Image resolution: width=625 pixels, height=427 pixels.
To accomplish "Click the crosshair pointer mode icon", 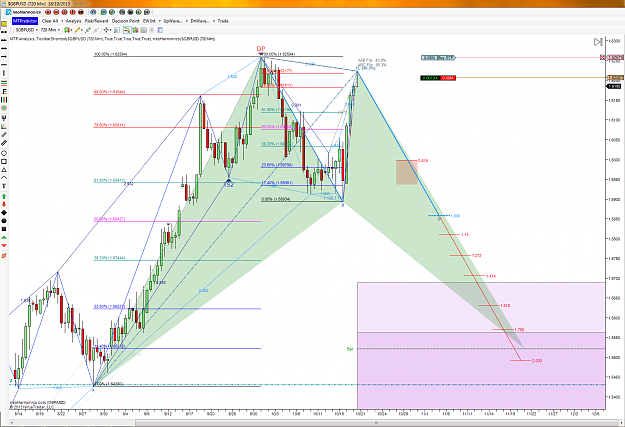I will (x=106, y=30).
